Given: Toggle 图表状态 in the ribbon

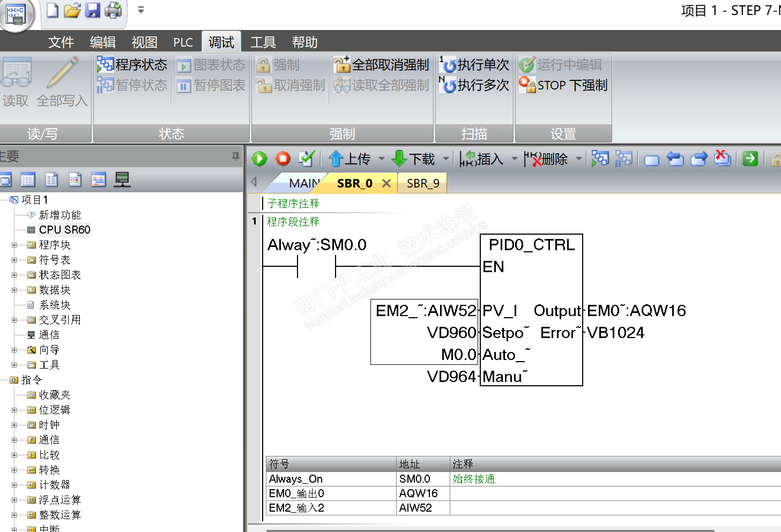Looking at the screenshot, I should [211, 65].
